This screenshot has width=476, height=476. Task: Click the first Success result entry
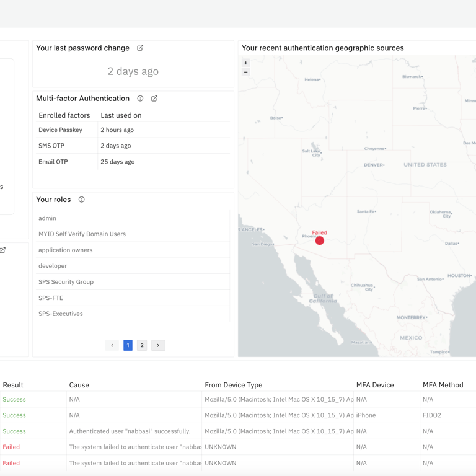[14, 400]
